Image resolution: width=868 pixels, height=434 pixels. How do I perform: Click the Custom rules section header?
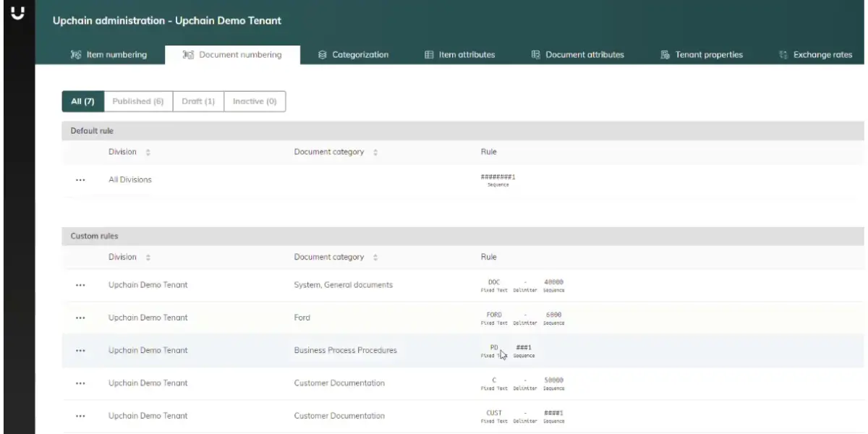coord(463,237)
